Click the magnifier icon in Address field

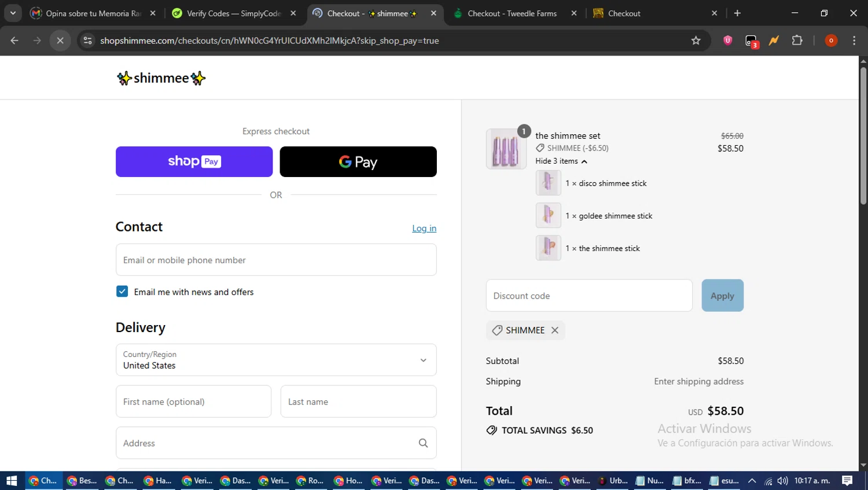click(423, 443)
